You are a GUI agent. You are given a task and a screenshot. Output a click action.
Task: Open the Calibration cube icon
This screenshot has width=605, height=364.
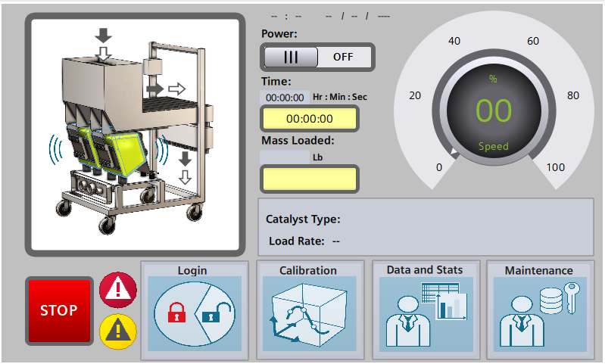[x=309, y=313]
